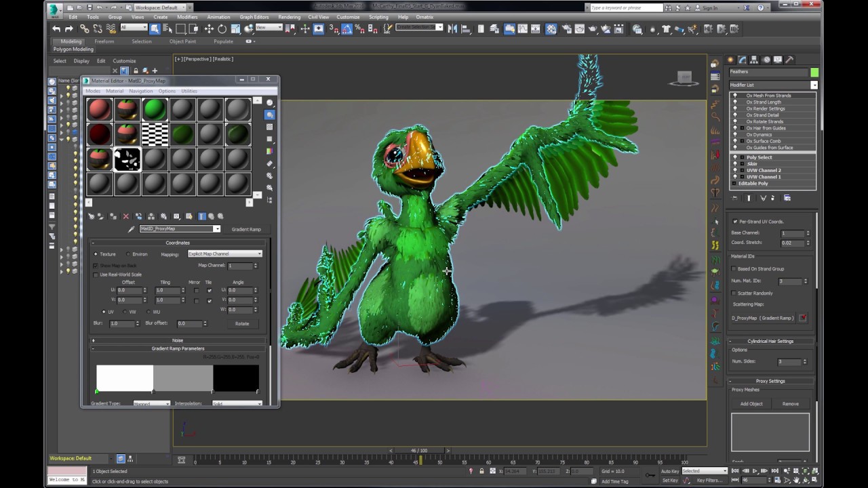Viewport: 868px width, 488px height.
Task: Open the Gradient Type dropdown
Action: pos(151,404)
